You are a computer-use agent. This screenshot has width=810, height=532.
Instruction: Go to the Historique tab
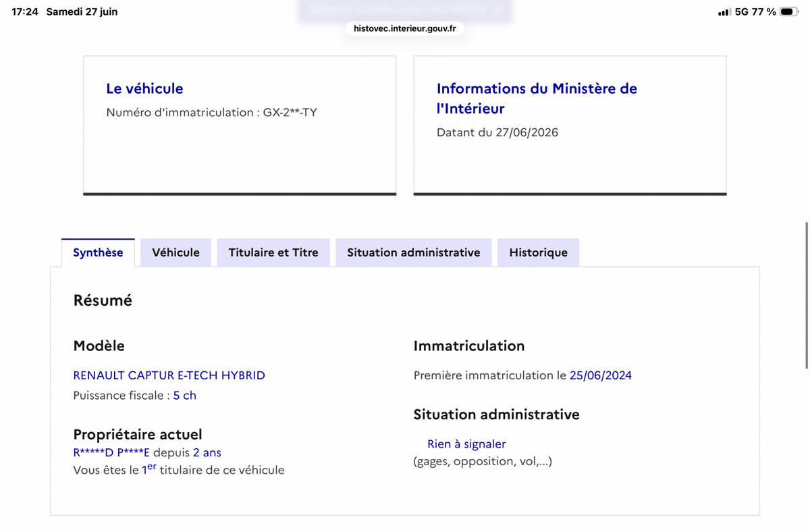538,252
